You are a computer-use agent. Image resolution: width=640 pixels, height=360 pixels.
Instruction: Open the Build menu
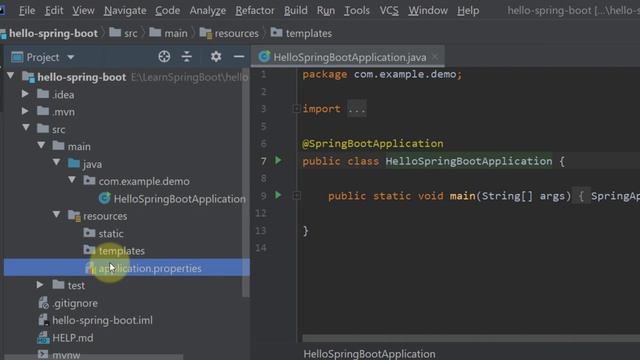[296, 11]
